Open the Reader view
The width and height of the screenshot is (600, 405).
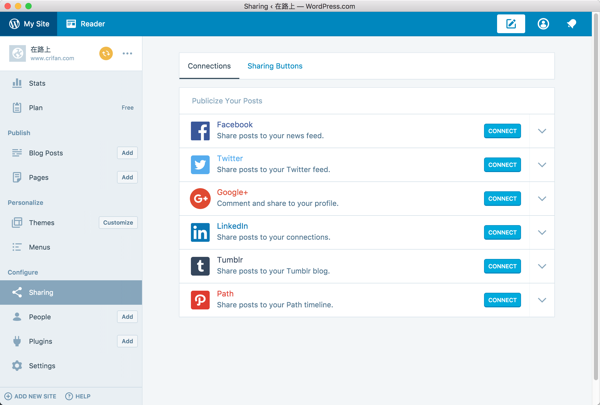[85, 24]
